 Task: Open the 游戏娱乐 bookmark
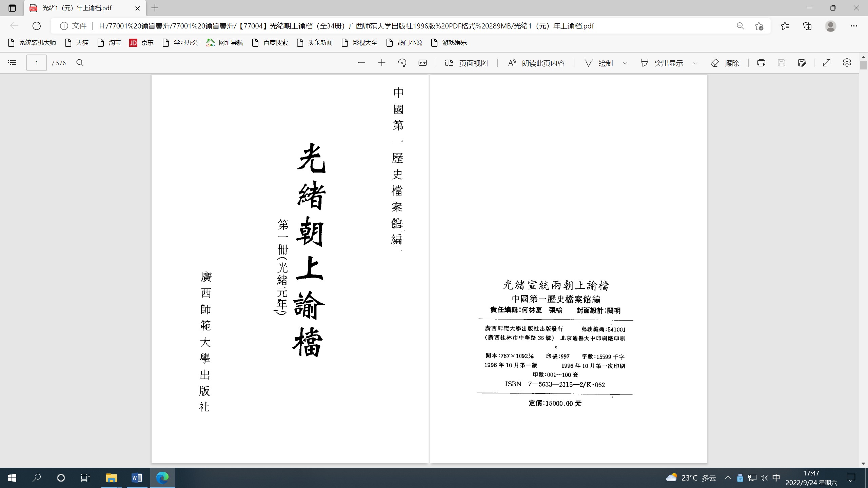(x=449, y=43)
